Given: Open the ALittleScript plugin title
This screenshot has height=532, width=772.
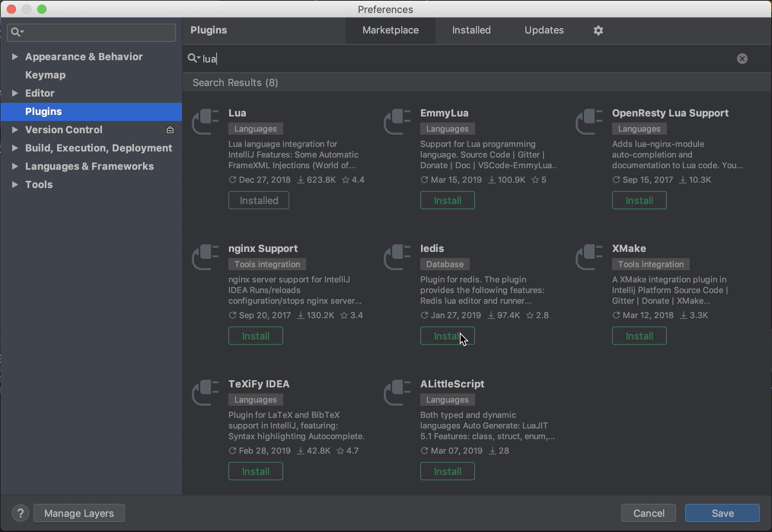Looking at the screenshot, I should [x=452, y=384].
